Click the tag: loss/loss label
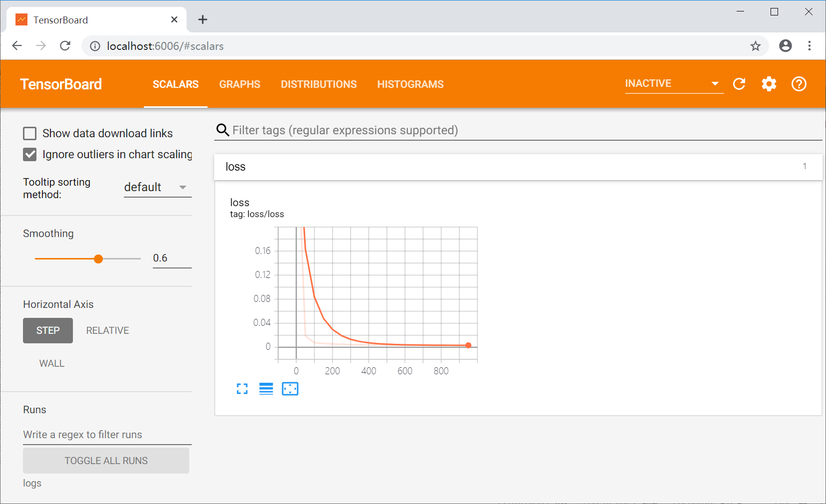 pyautogui.click(x=257, y=214)
